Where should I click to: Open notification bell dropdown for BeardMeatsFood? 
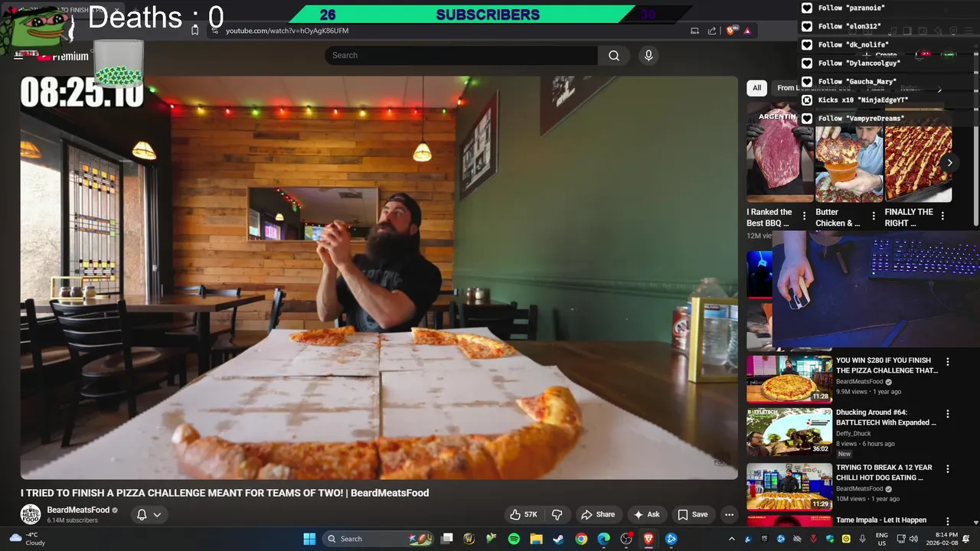pyautogui.click(x=149, y=514)
